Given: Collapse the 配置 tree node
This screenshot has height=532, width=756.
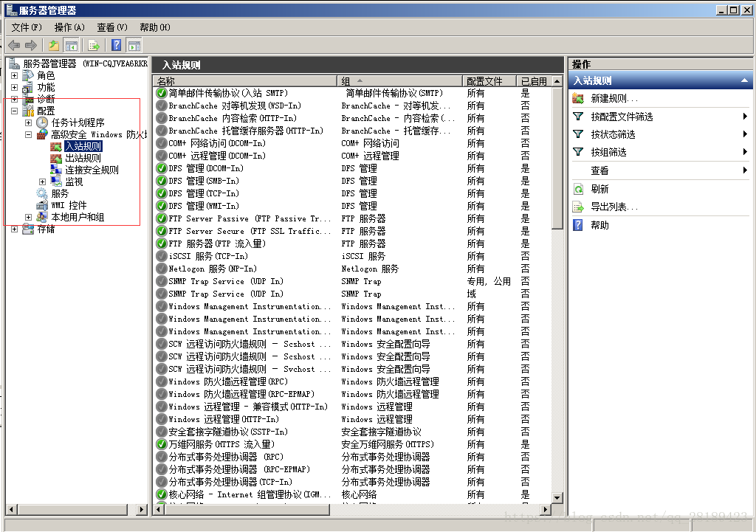Looking at the screenshot, I should [x=15, y=111].
